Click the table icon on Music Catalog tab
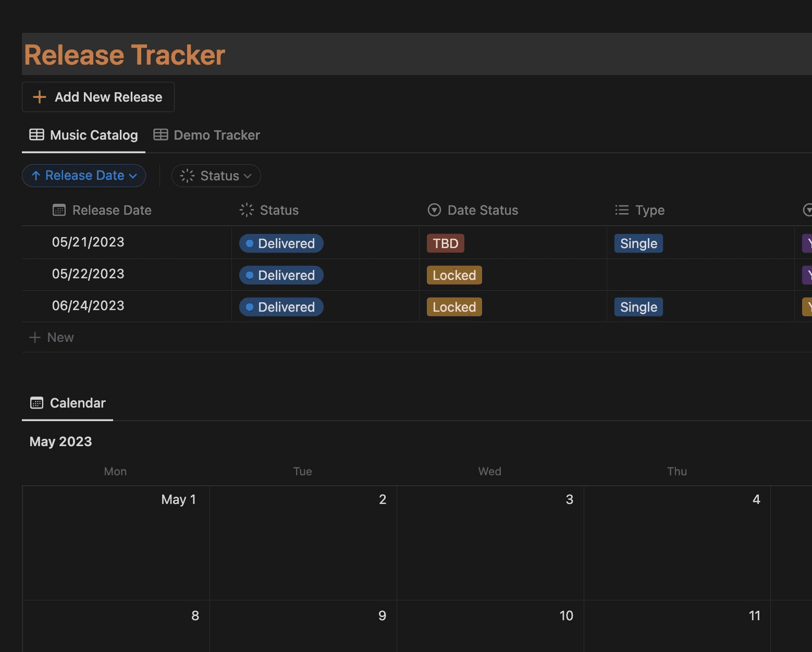The width and height of the screenshot is (812, 652). pyautogui.click(x=36, y=134)
